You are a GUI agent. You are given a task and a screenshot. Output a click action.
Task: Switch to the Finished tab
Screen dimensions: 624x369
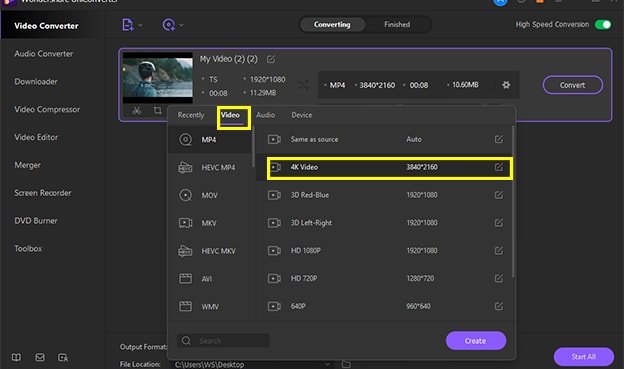[x=397, y=24]
